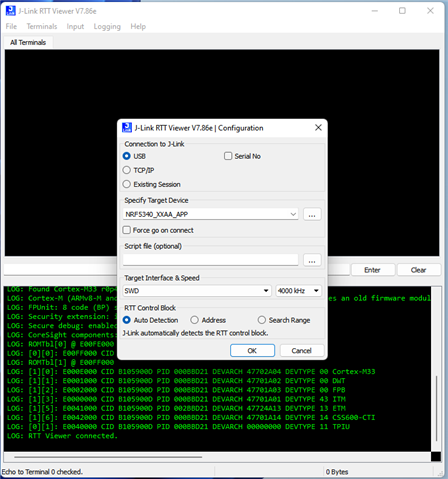The height and width of the screenshot is (479, 448).
Task: Click the log line ending with Cortex-M33
Action: point(191,371)
